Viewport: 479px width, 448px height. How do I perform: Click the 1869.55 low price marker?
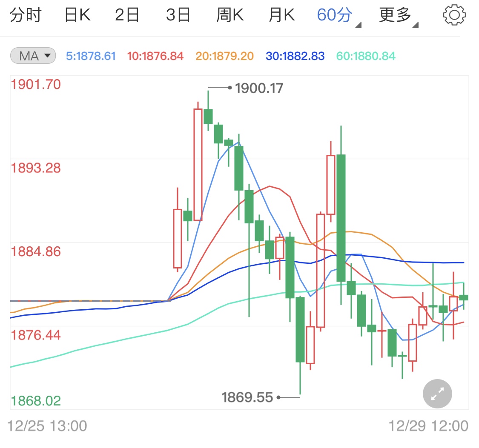coord(246,397)
